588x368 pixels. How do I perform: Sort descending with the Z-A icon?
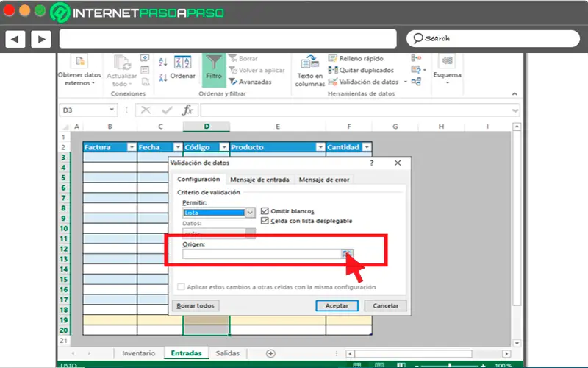162,77
